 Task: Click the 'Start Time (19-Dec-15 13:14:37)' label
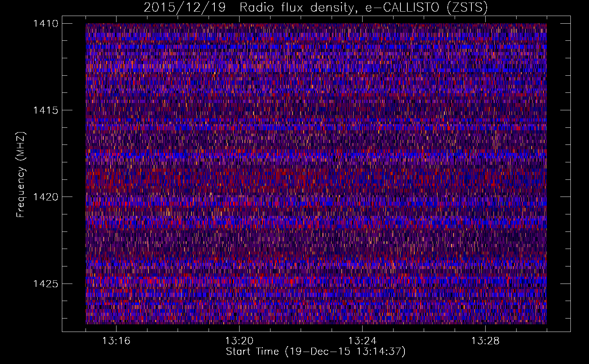pos(316,352)
